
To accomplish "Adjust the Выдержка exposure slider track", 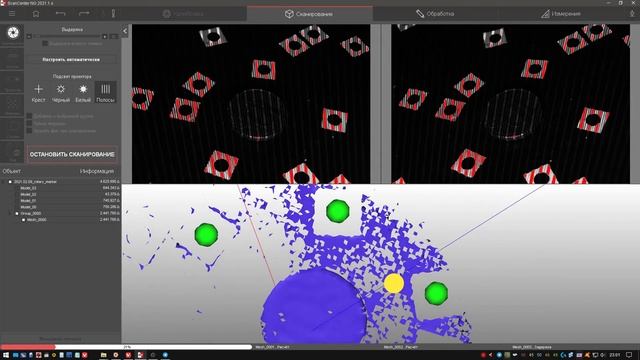I will (67, 37).
